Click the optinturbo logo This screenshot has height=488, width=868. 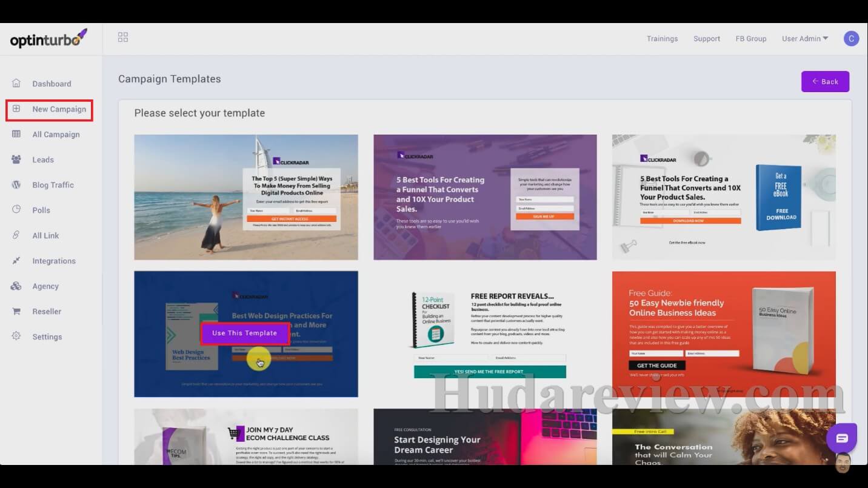tap(48, 39)
